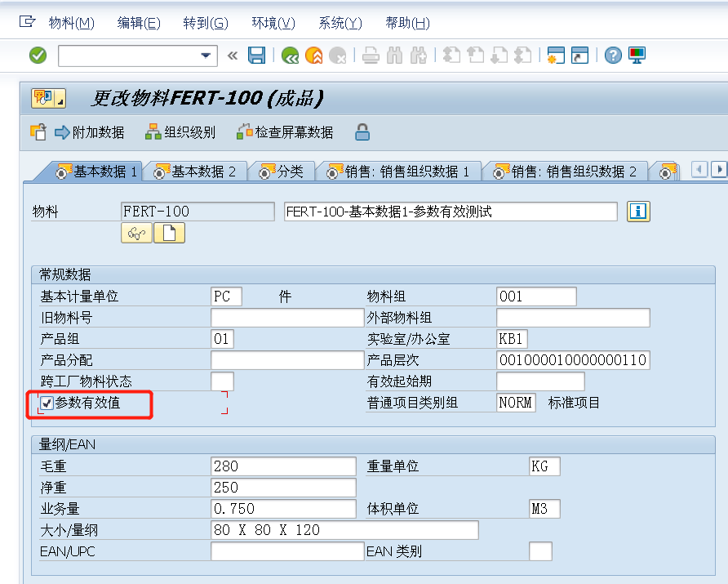This screenshot has width=728, height=584.
Task: Open the 编辑(E) menu
Action: click(x=139, y=23)
